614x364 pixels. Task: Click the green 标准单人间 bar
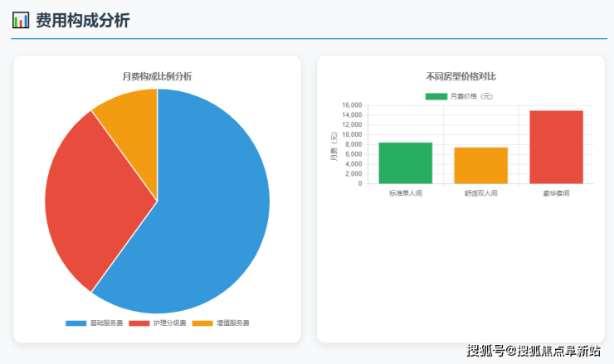(406, 163)
